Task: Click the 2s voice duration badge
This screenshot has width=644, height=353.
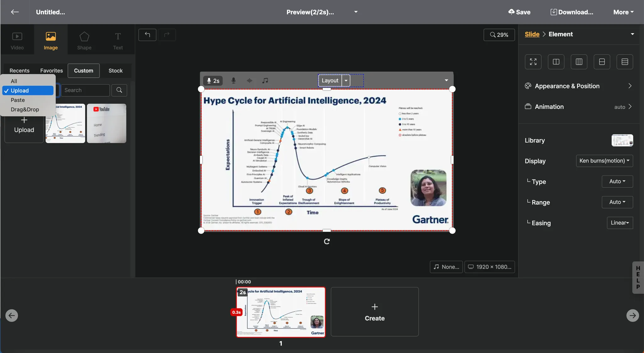Action: coord(213,81)
